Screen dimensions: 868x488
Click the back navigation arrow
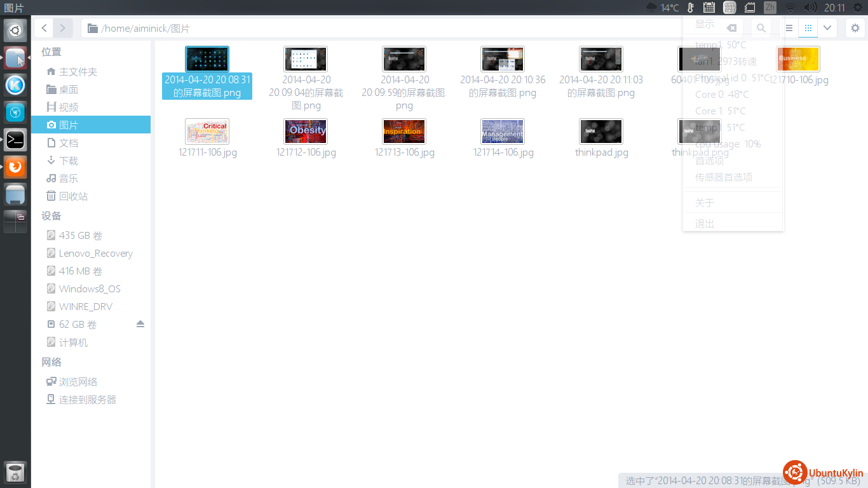(x=44, y=28)
